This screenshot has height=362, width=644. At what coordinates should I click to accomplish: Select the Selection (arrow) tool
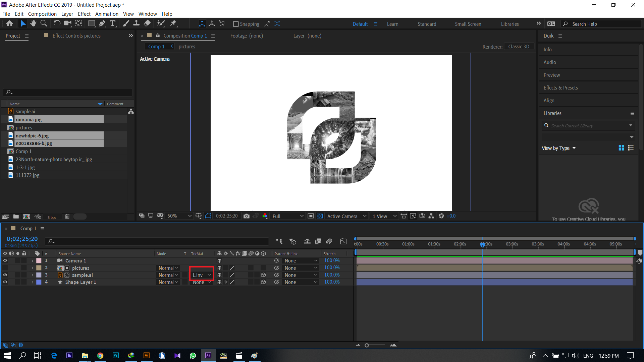23,23
